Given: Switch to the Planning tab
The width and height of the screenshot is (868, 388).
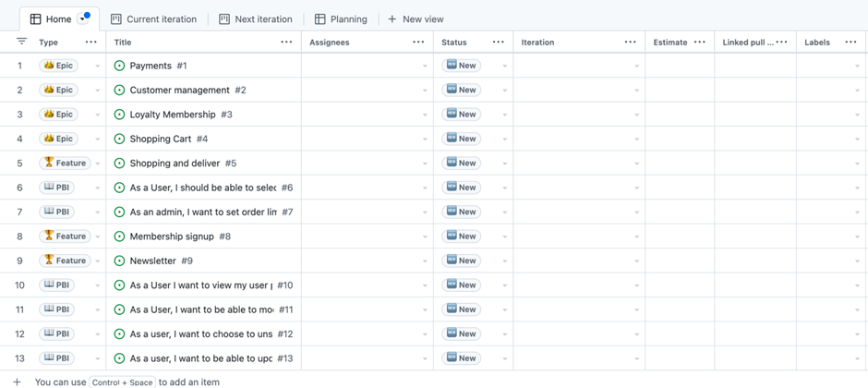Looking at the screenshot, I should [341, 18].
